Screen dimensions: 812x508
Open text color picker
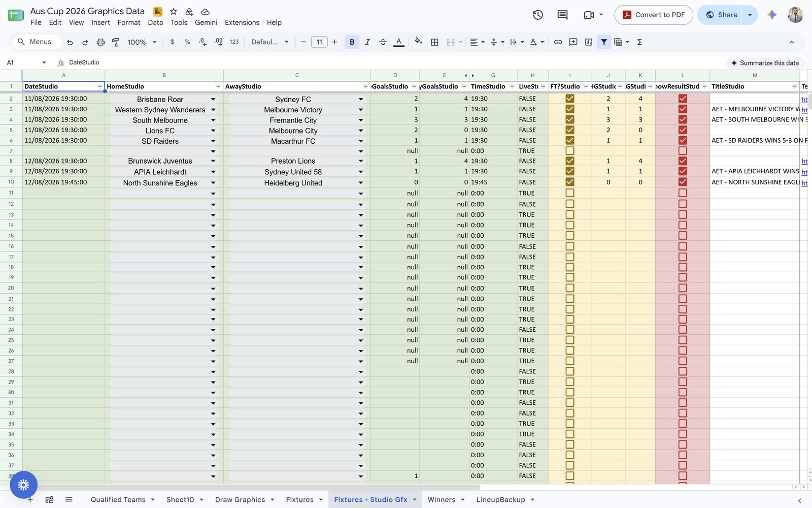[x=399, y=42]
